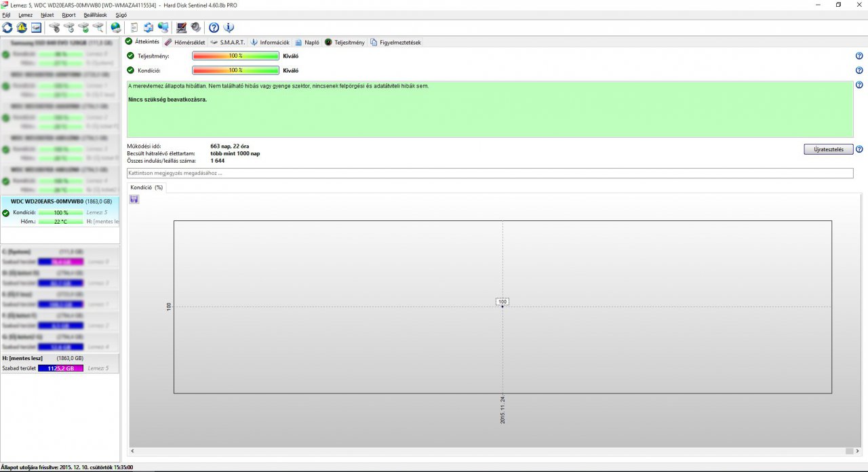Click the save icon above condition graph
This screenshot has width=868, height=472.
134,199
